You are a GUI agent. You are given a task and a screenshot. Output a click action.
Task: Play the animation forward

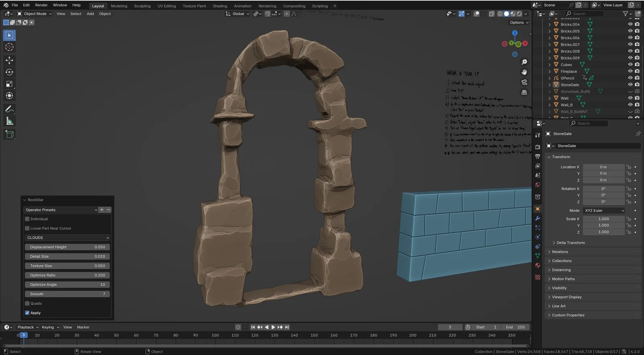(x=273, y=327)
